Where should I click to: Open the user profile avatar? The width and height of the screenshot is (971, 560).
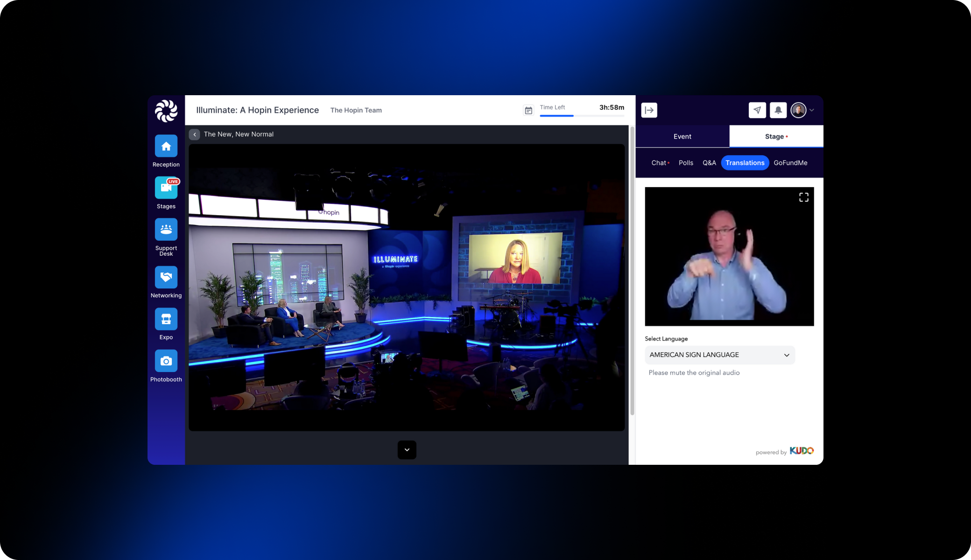[798, 110]
